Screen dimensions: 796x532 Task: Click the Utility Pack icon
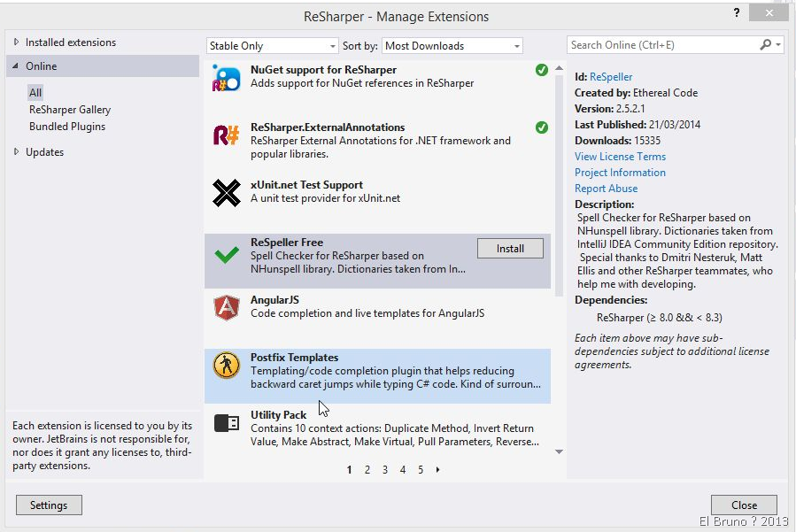click(x=227, y=423)
